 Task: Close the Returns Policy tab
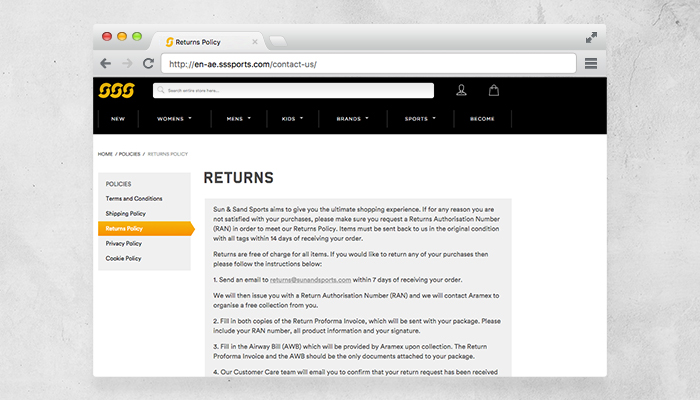tap(255, 42)
